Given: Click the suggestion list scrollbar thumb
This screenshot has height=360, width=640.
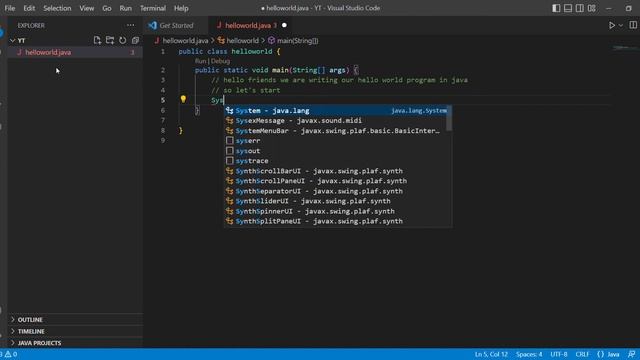Looking at the screenshot, I should [449, 118].
